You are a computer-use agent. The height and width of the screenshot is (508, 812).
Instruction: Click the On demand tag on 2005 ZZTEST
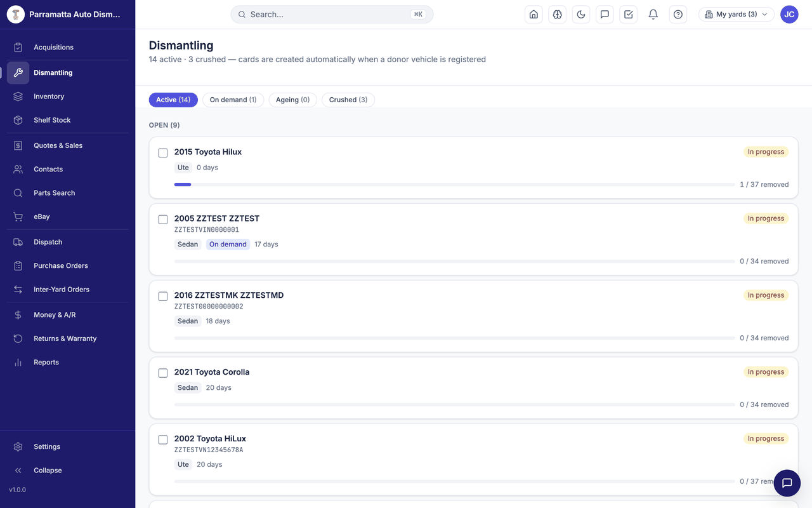[228, 244]
